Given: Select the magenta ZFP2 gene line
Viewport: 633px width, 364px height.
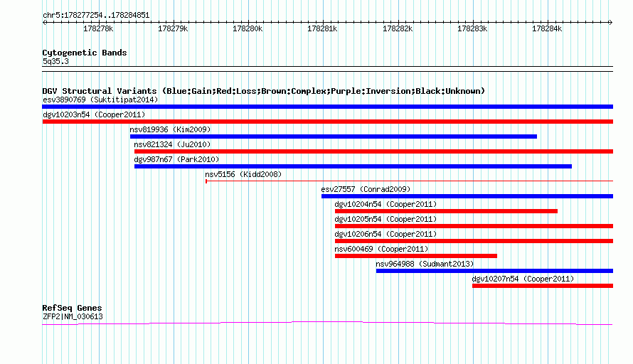Looking at the screenshot, I should pyautogui.click(x=327, y=323).
